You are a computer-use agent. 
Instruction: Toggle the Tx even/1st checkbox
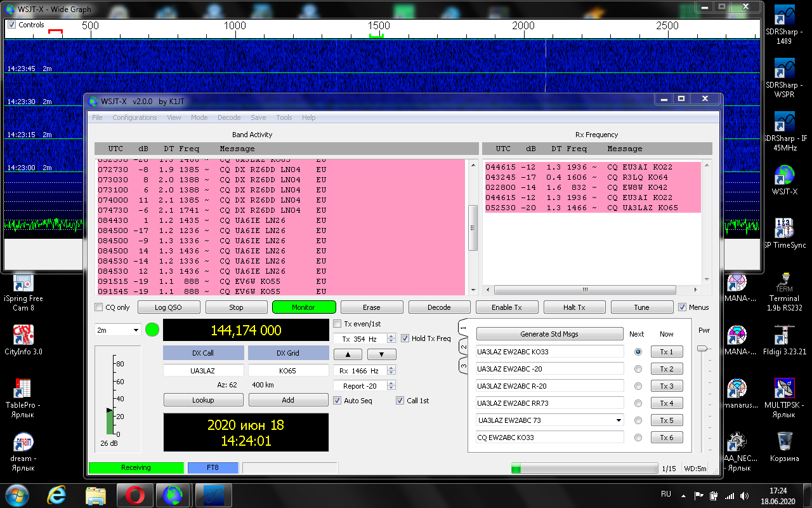pos(337,324)
